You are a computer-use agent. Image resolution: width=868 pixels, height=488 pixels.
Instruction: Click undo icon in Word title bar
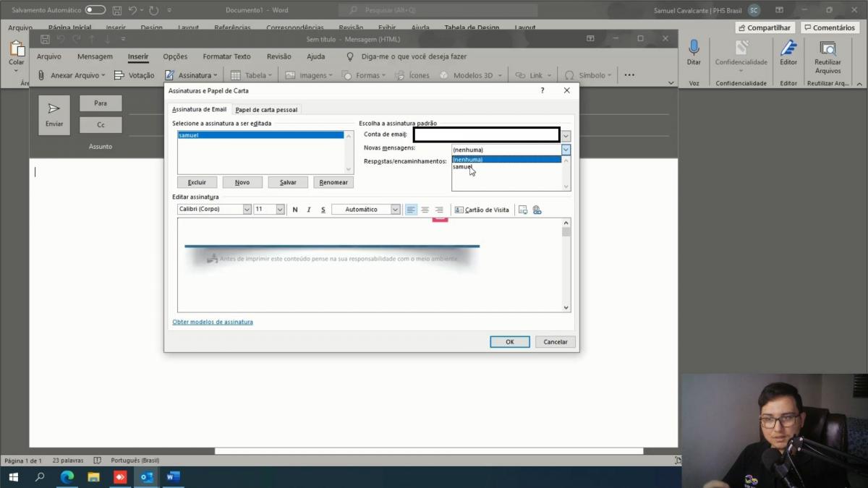click(133, 10)
